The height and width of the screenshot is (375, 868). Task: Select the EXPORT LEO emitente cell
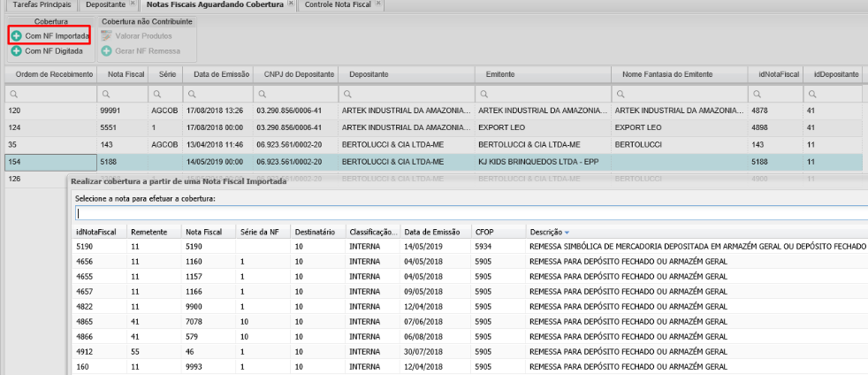[x=543, y=127]
